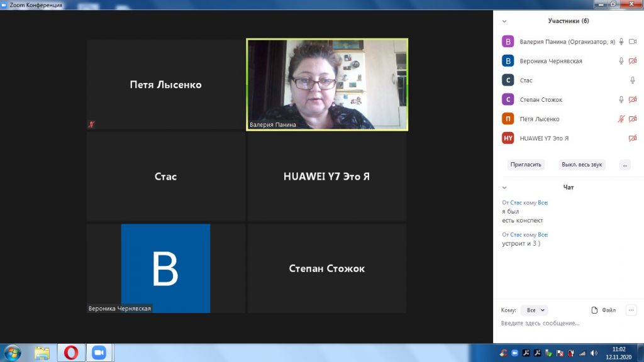The width and height of the screenshot is (644, 362).
Task: Click the system volume icon in tray
Action: click(x=594, y=353)
